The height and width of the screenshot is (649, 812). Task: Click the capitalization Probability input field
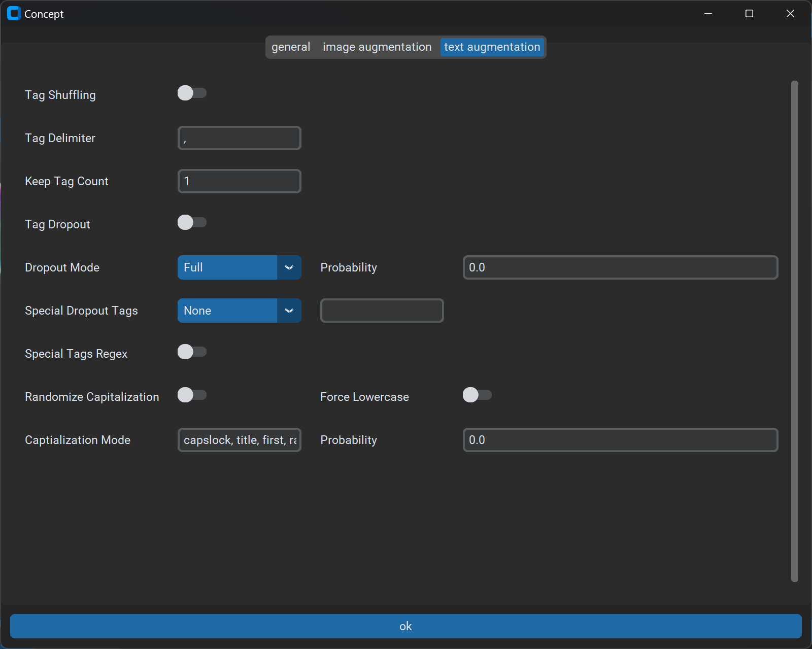tap(620, 440)
